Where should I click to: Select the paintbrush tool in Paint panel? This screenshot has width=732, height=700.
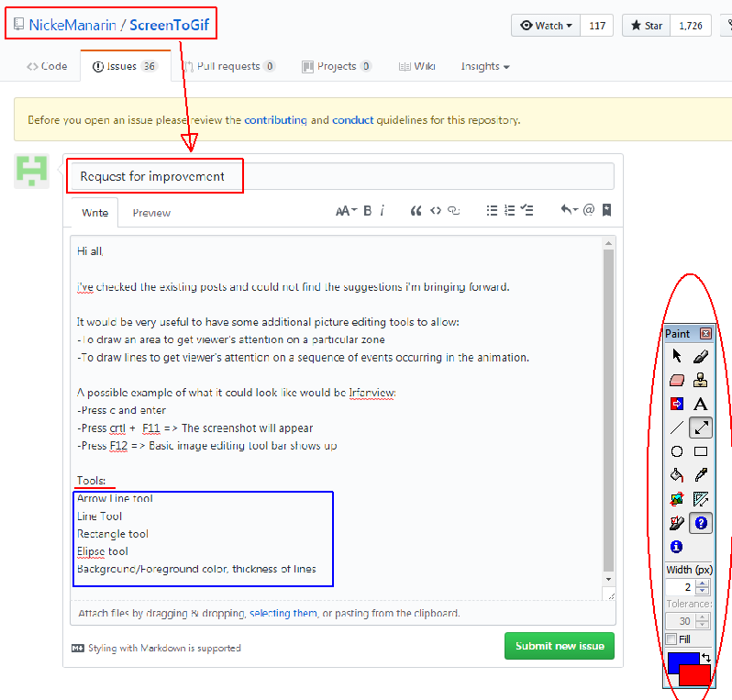(700, 356)
